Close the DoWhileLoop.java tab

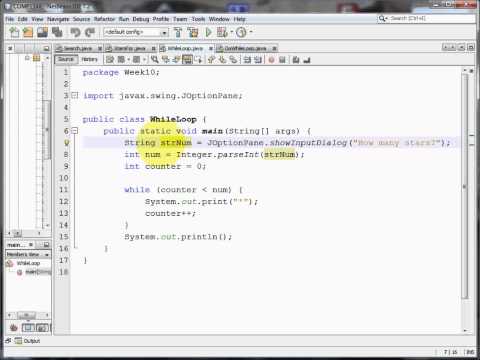274,49
